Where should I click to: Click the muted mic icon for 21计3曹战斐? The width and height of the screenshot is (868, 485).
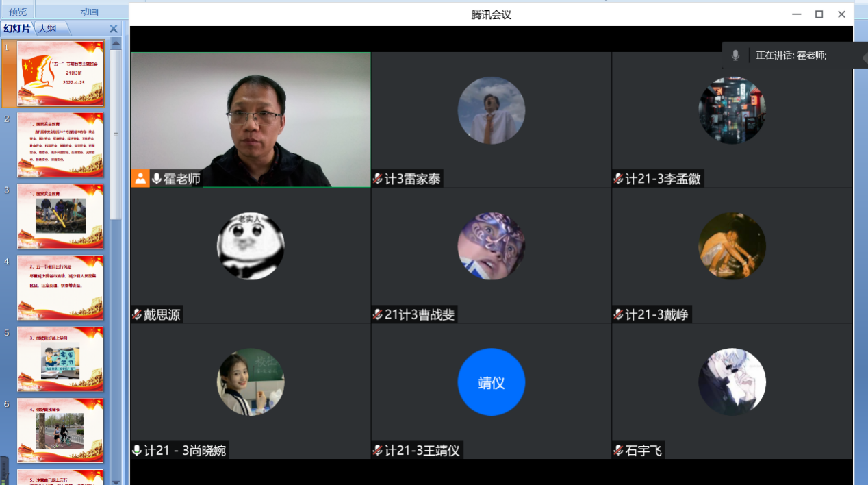377,314
